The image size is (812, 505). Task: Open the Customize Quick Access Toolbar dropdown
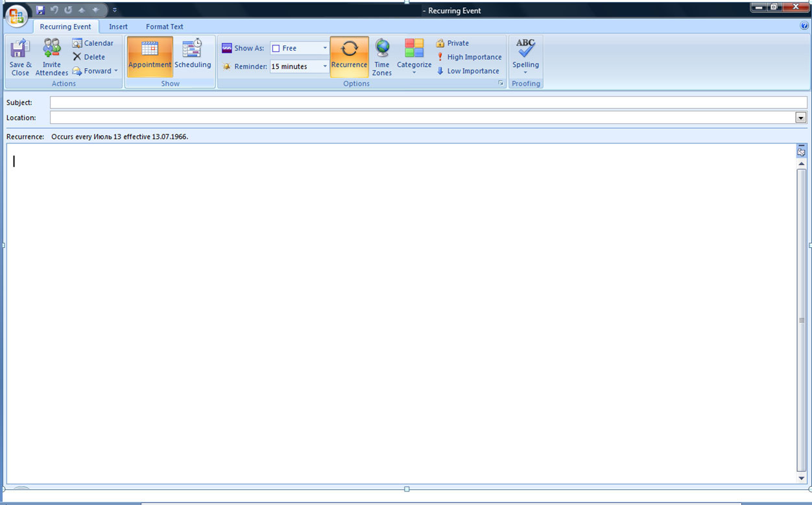(x=115, y=10)
